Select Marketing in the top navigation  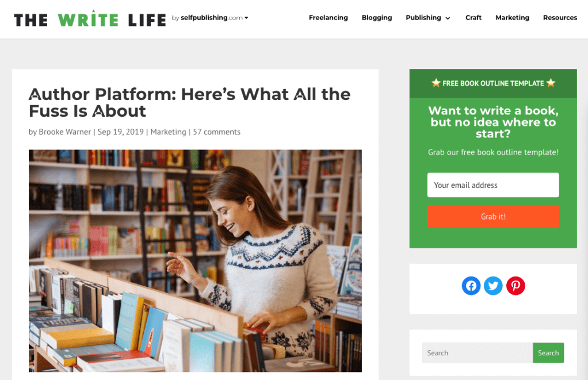[x=512, y=18]
